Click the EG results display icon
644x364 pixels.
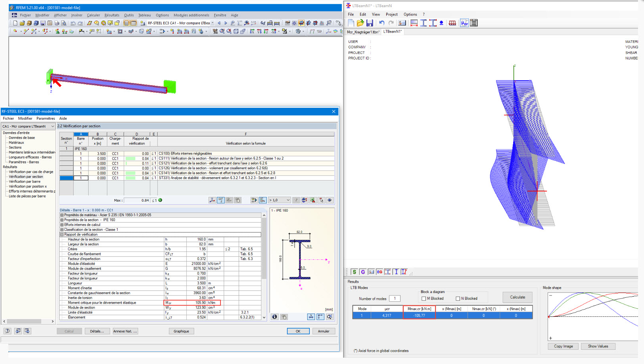[x=379, y=272]
